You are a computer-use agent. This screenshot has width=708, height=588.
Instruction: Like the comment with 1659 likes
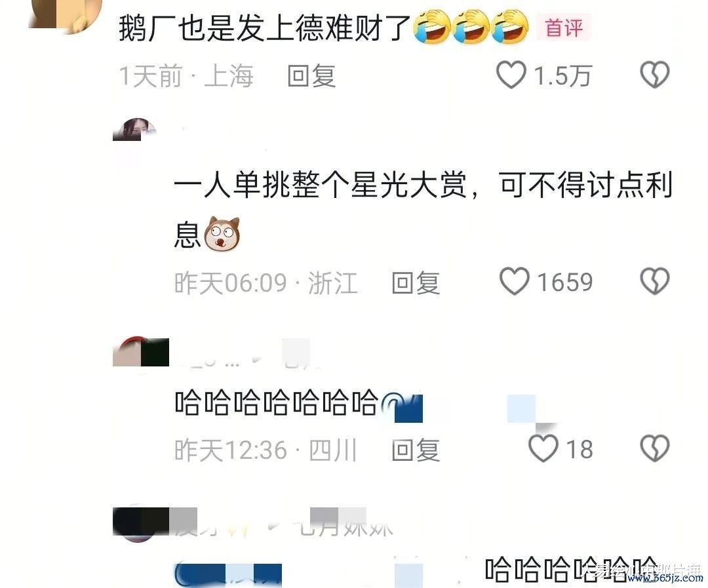click(x=515, y=281)
